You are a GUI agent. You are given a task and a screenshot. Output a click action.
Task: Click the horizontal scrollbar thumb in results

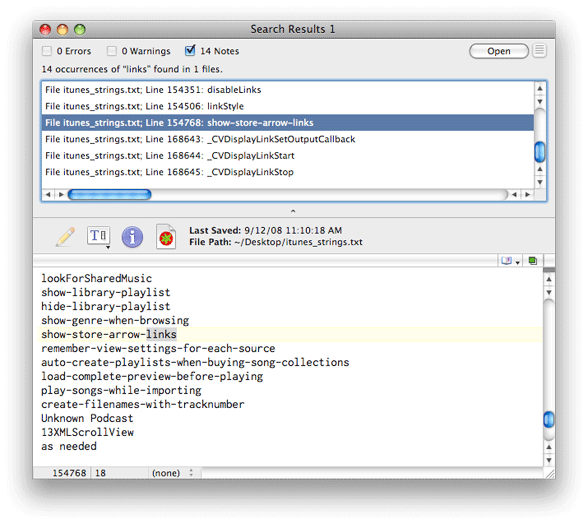tap(110, 194)
